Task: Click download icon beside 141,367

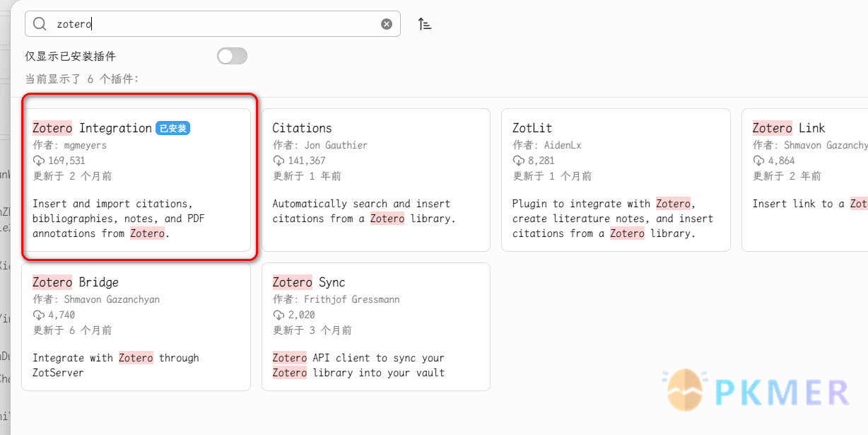Action: click(278, 161)
